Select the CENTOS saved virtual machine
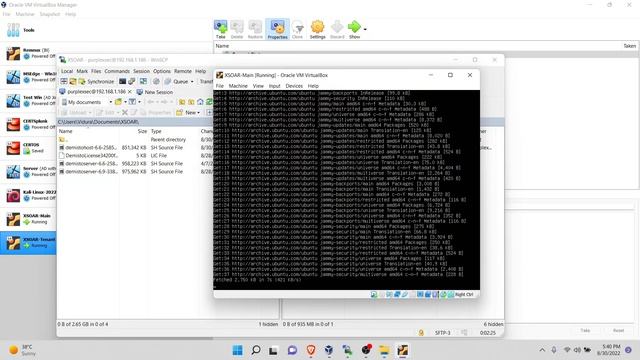This screenshot has height=360, width=640. click(28, 148)
